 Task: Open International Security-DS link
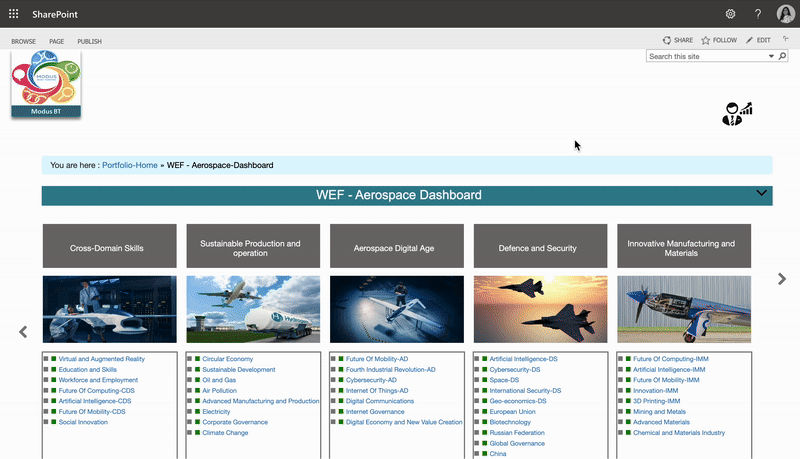(525, 391)
